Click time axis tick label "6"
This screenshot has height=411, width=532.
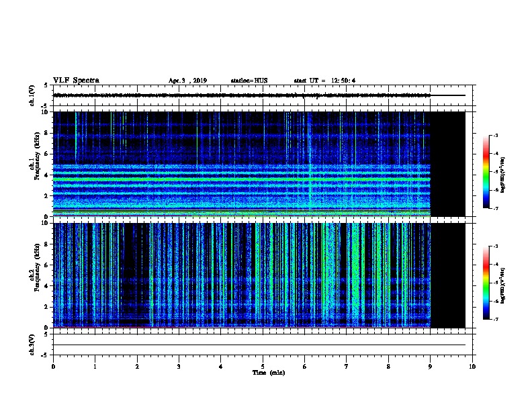pyautogui.click(x=304, y=366)
